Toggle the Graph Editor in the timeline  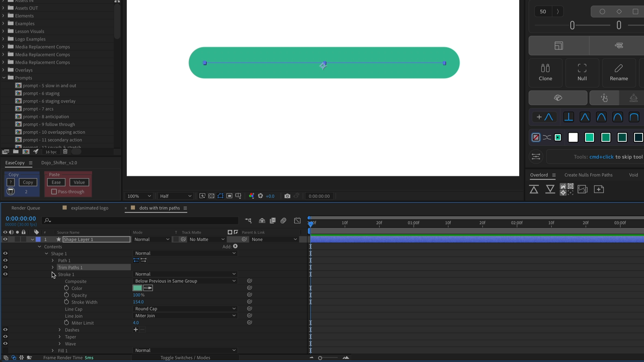(297, 221)
